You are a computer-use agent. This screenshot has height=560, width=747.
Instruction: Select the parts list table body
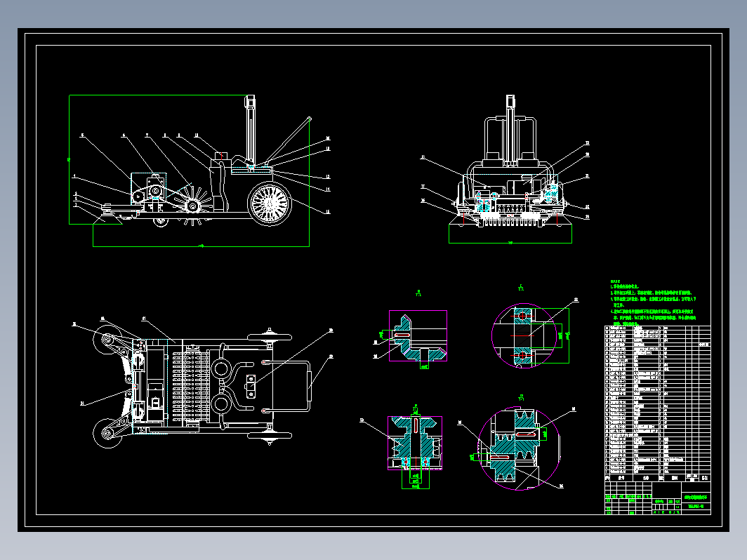pos(657,400)
